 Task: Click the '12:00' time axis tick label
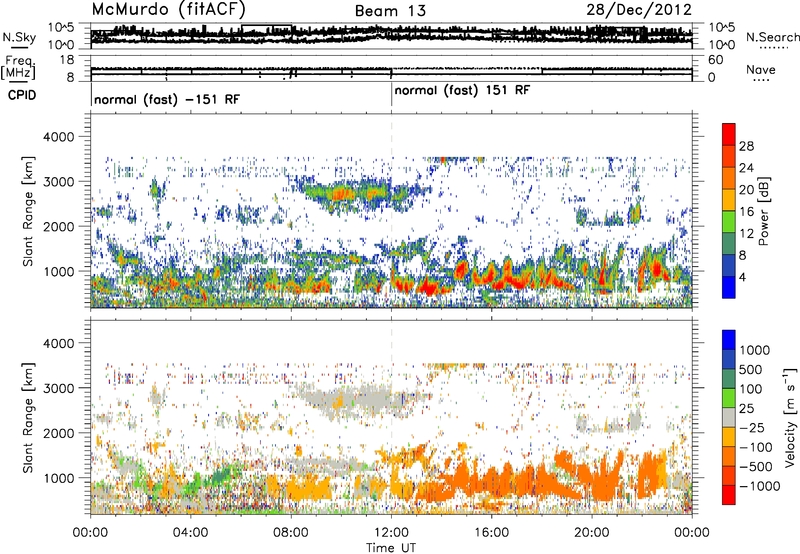click(391, 533)
